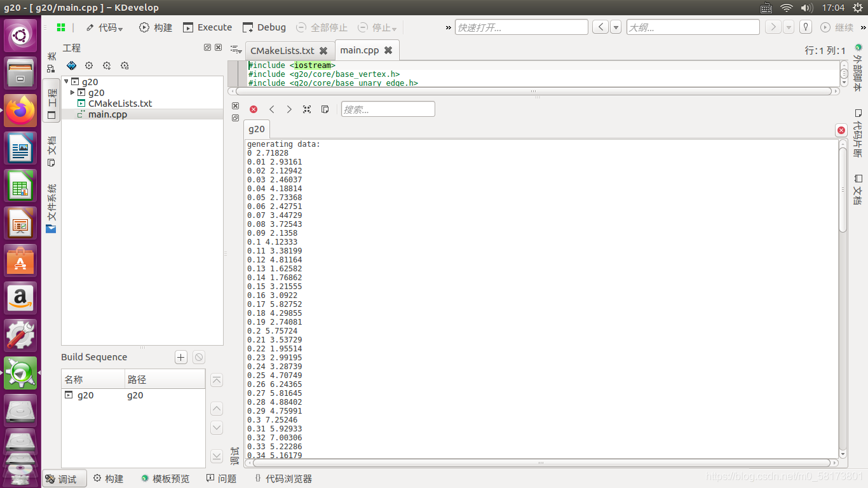Click the select-activated-item focus icon in output toolbar
Image resolution: width=868 pixels, height=488 pixels.
point(307,109)
